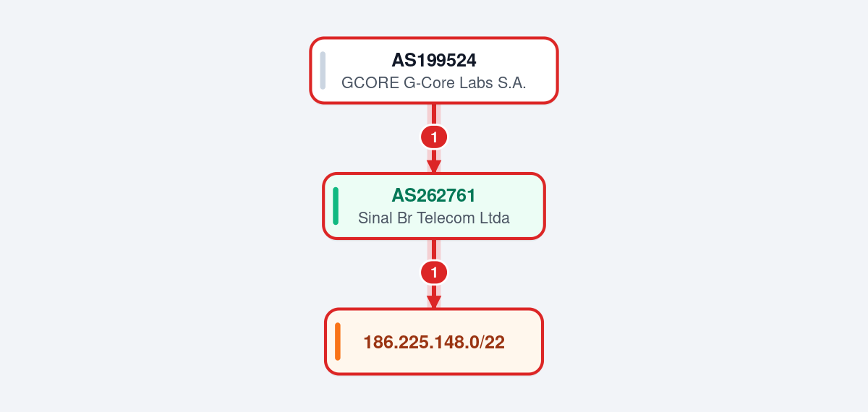This screenshot has height=412, width=868.
Task: Click empty space inside the AS199524 card's right side
Action: [541, 70]
